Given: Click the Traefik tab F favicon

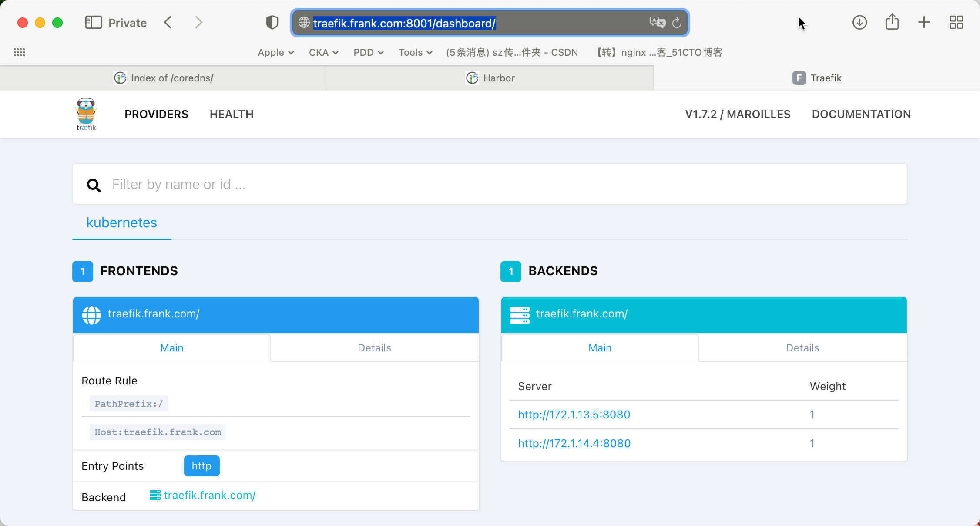Looking at the screenshot, I should tap(799, 78).
